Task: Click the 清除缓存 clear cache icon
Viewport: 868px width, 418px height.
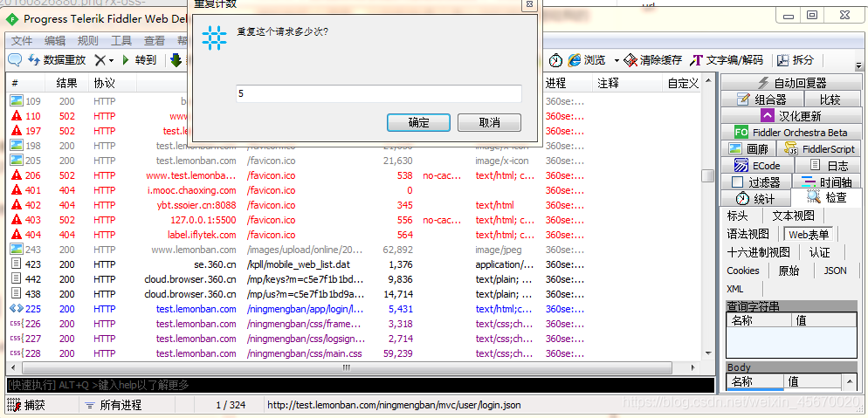Action: coord(630,59)
